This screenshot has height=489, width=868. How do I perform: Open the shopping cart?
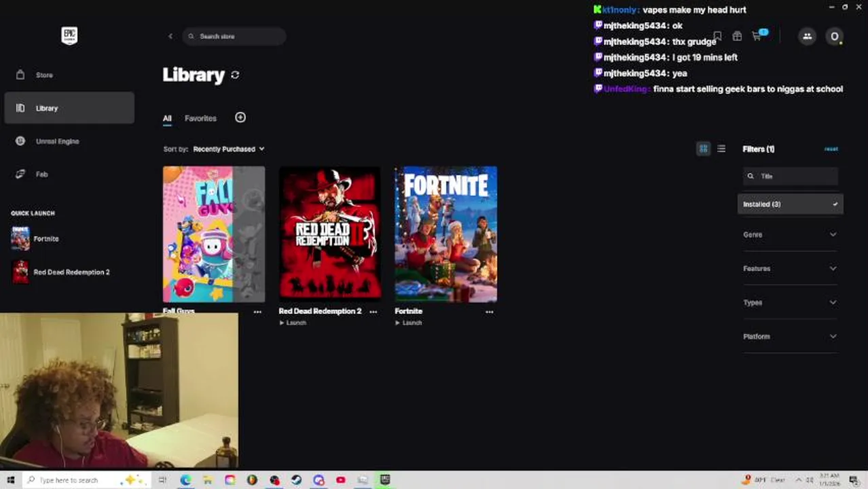click(x=757, y=36)
